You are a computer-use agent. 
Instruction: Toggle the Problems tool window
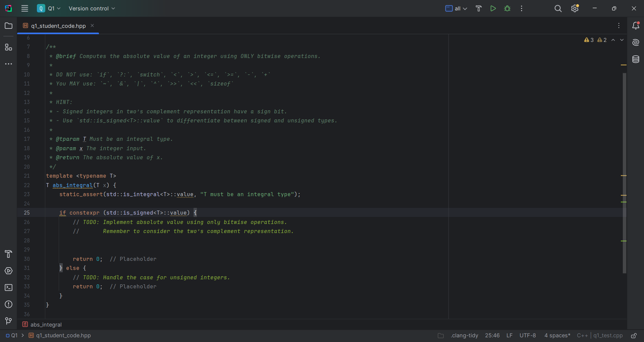[8, 304]
